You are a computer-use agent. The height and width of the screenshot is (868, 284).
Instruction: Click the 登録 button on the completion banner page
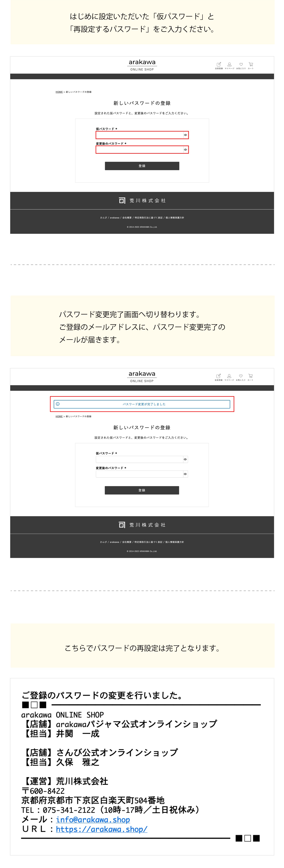coord(142,490)
